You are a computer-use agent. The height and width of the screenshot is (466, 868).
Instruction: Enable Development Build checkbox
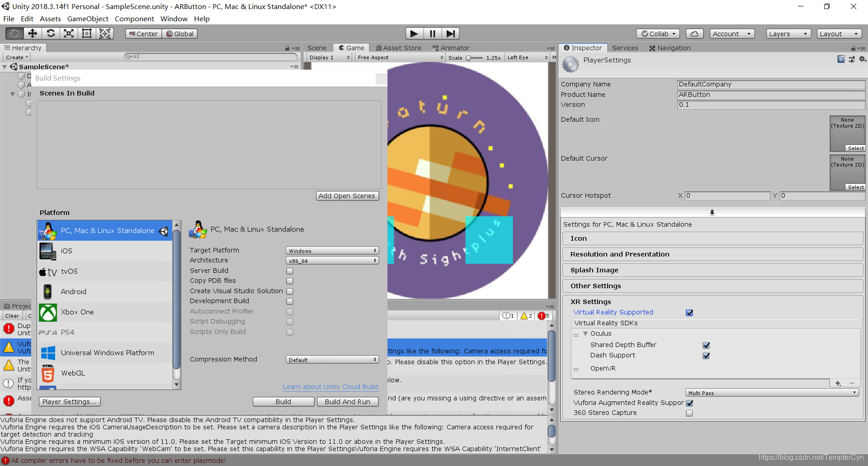(290, 301)
